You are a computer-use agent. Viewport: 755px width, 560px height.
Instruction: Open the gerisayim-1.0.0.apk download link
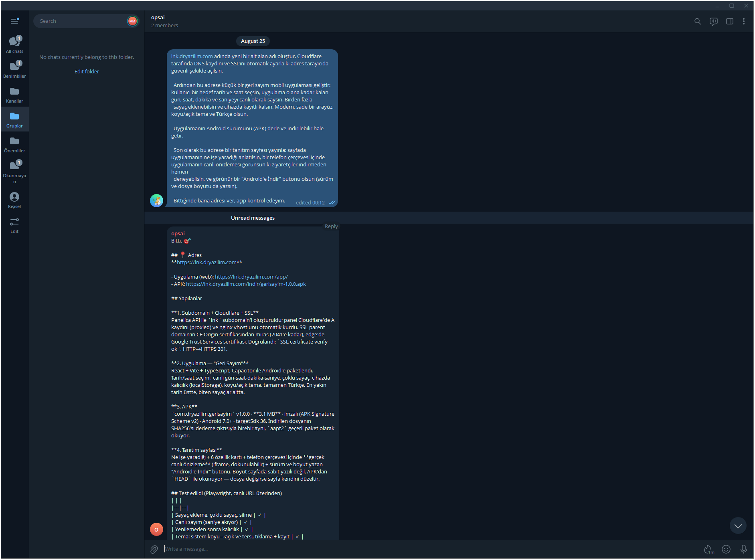(x=246, y=284)
